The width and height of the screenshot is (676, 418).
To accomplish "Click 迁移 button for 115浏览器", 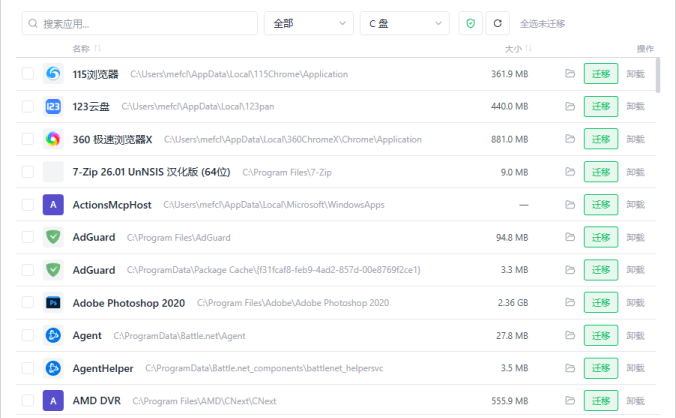I will click(x=601, y=74).
